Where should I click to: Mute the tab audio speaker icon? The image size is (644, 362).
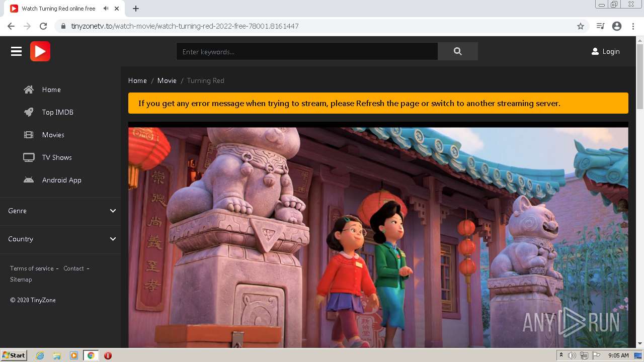point(106,9)
